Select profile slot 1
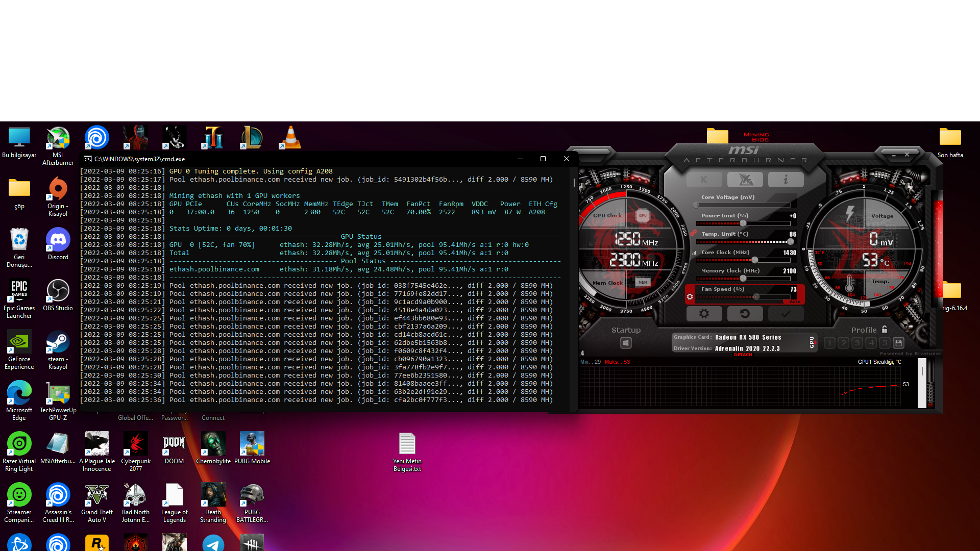The image size is (980, 551). pyautogui.click(x=830, y=343)
